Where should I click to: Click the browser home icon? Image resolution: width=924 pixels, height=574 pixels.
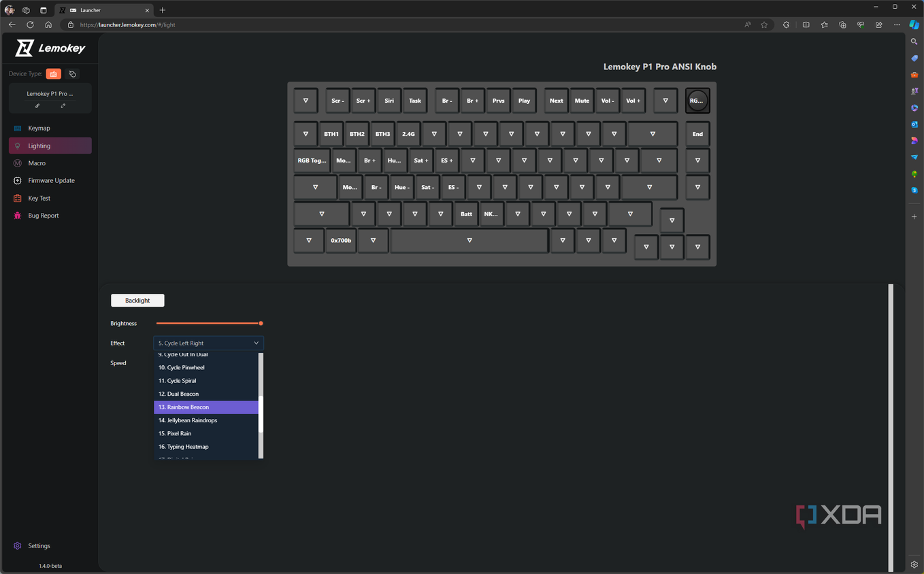(48, 24)
